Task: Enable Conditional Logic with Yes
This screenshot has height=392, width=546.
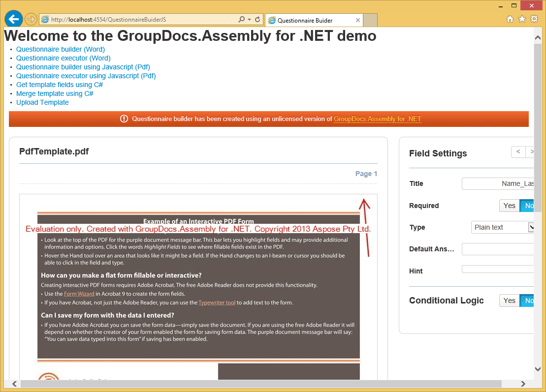Action: (509, 301)
